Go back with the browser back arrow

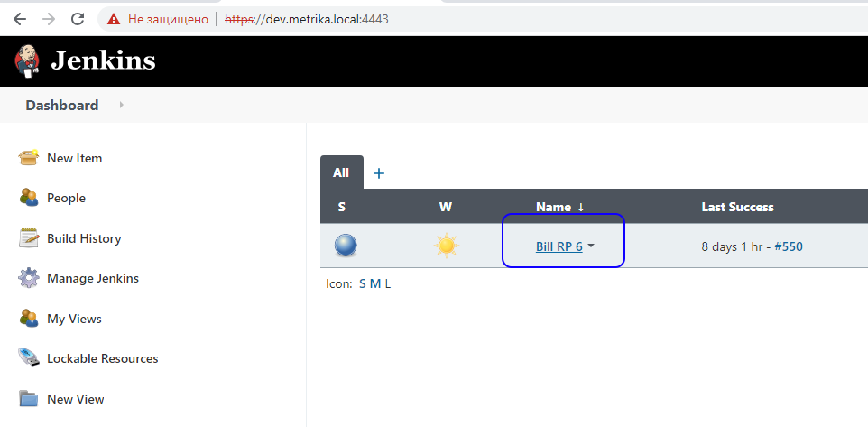click(x=19, y=19)
